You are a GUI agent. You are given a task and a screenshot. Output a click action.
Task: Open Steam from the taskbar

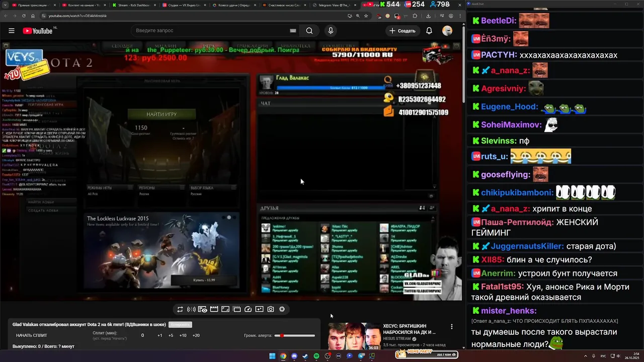[305, 356]
